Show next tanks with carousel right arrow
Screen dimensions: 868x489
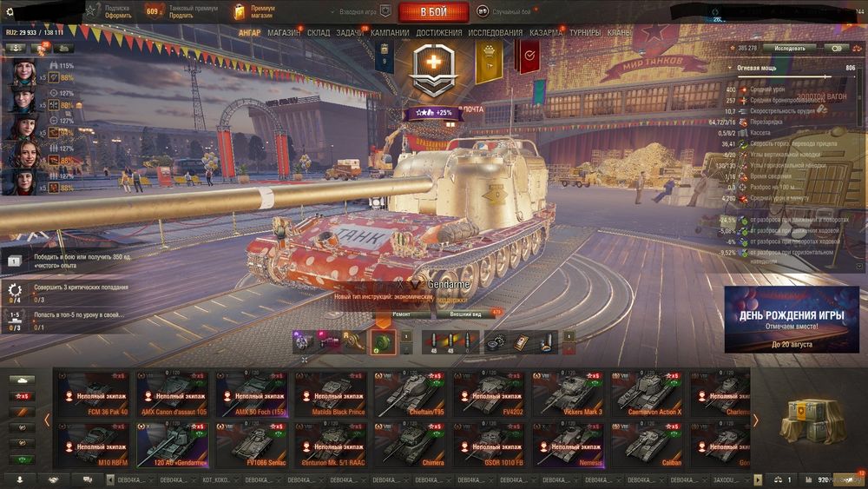coord(755,420)
